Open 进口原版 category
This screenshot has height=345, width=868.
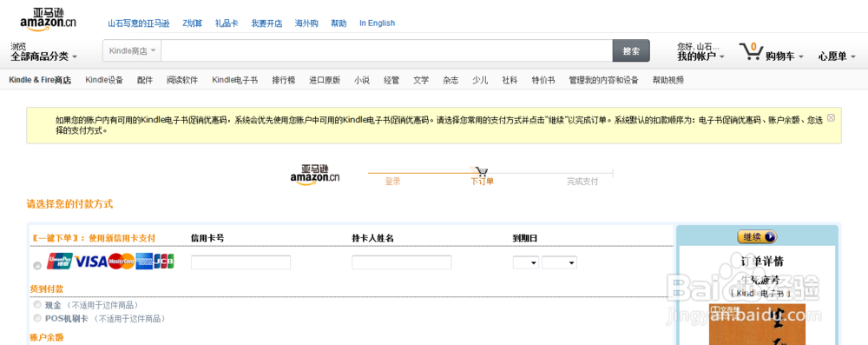pos(325,80)
